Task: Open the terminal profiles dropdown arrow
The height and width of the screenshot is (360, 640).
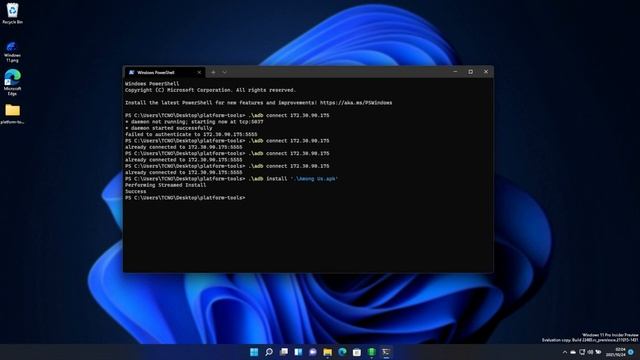Action: pos(224,72)
